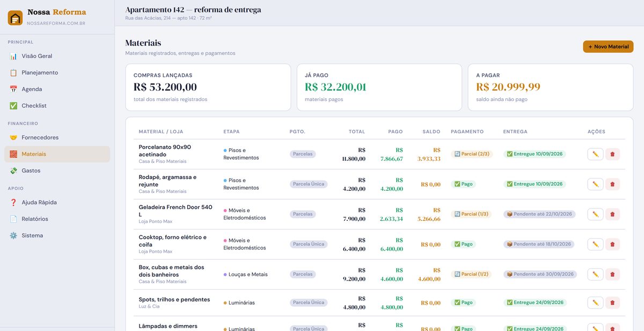
Task: Click the A Pagar summary card
Action: click(551, 88)
